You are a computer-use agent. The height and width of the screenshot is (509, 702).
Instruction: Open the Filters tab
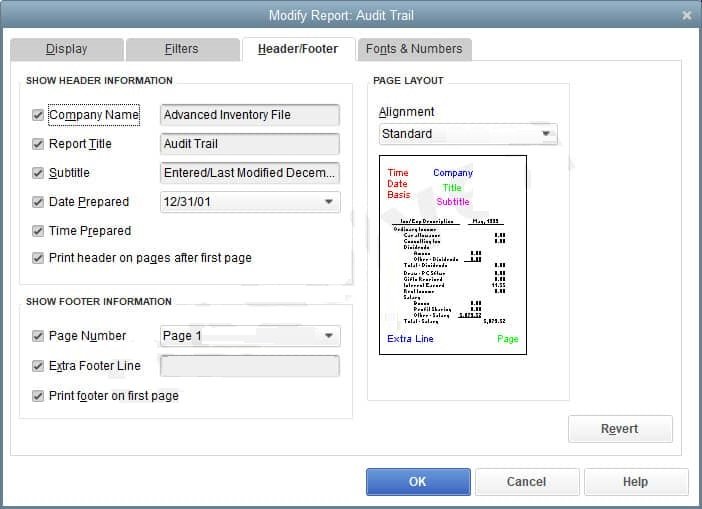click(182, 49)
